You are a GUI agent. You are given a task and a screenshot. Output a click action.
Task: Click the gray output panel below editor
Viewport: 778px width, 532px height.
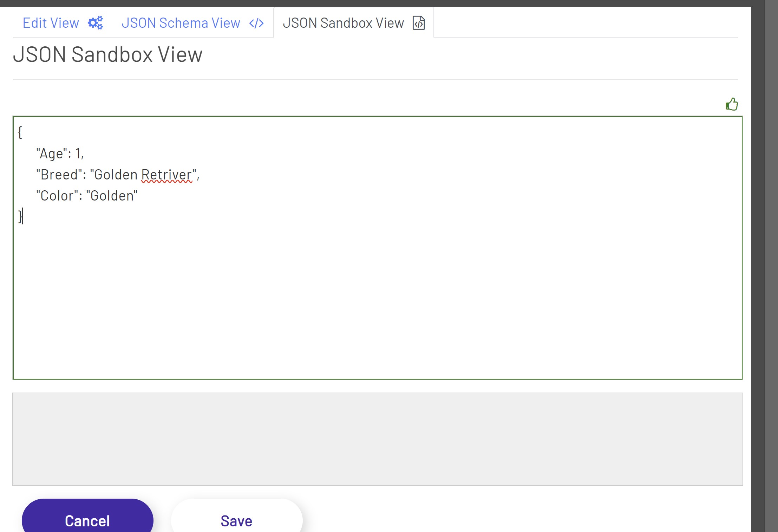[378, 439]
